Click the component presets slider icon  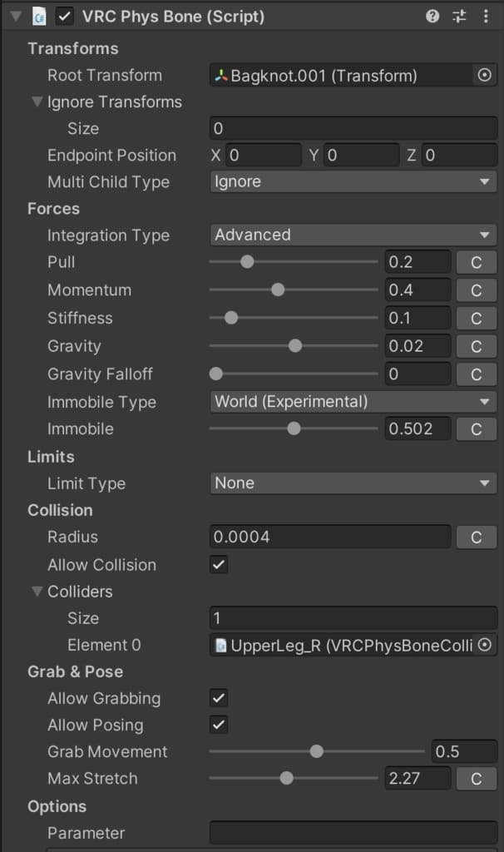(459, 16)
